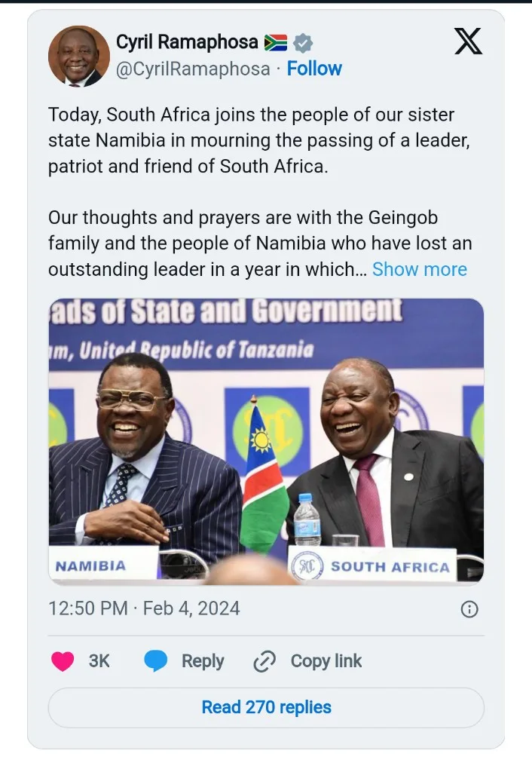Tap the pink heart like icon

(x=63, y=661)
